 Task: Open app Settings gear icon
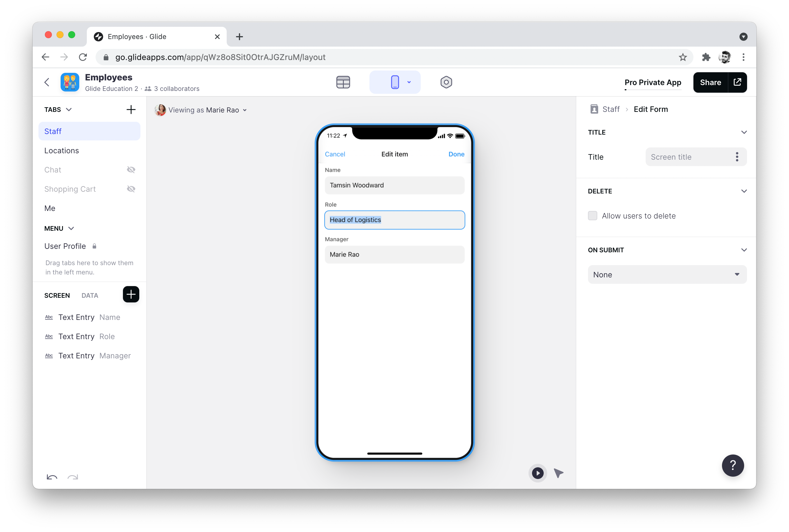(446, 82)
